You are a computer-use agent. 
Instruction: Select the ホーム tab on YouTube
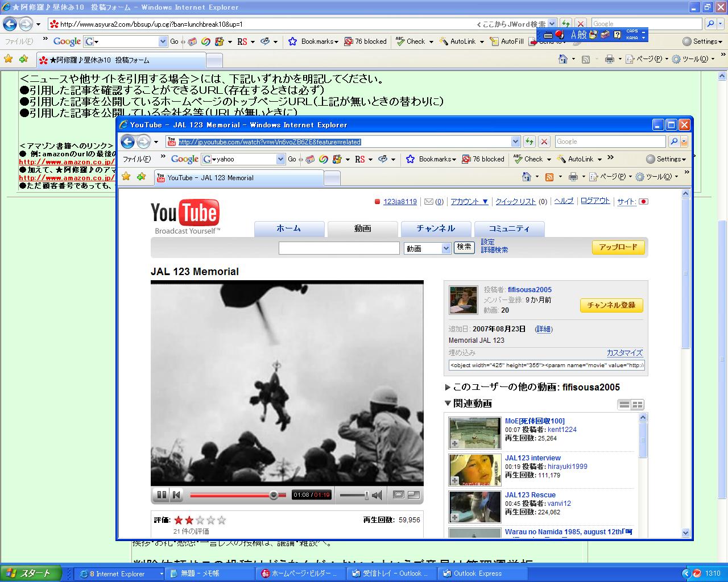coord(289,228)
